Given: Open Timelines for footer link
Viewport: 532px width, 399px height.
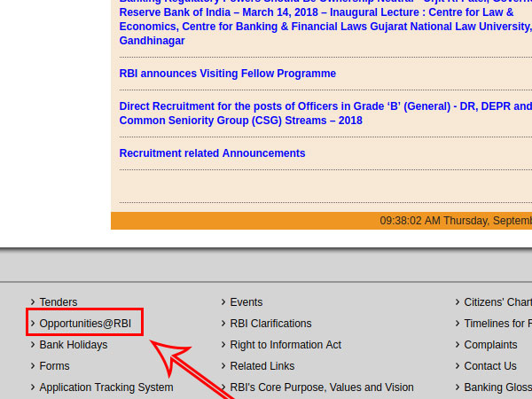Looking at the screenshot, I should pos(497,324).
